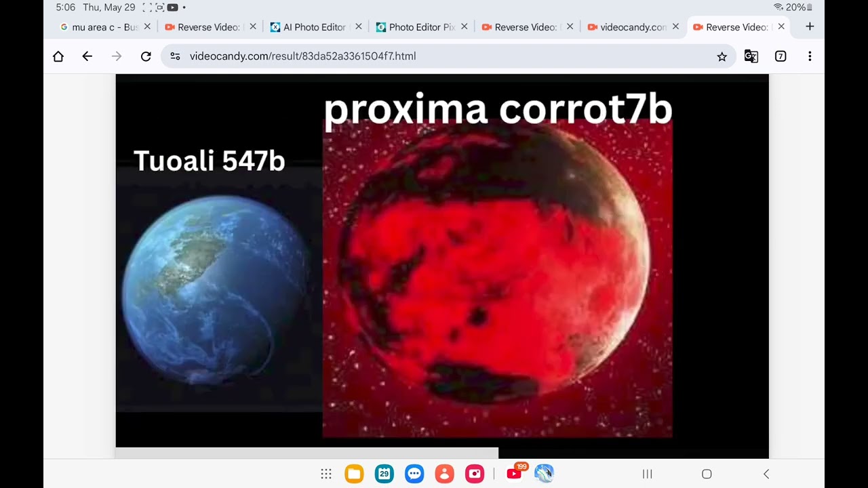Open the Chrome three-dot menu
The height and width of the screenshot is (488, 868).
tap(810, 56)
